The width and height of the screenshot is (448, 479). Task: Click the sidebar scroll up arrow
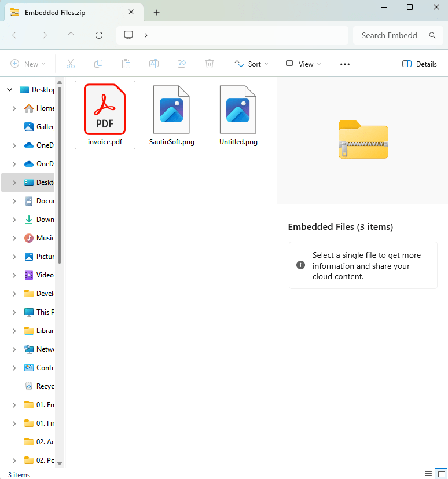pyautogui.click(x=60, y=82)
